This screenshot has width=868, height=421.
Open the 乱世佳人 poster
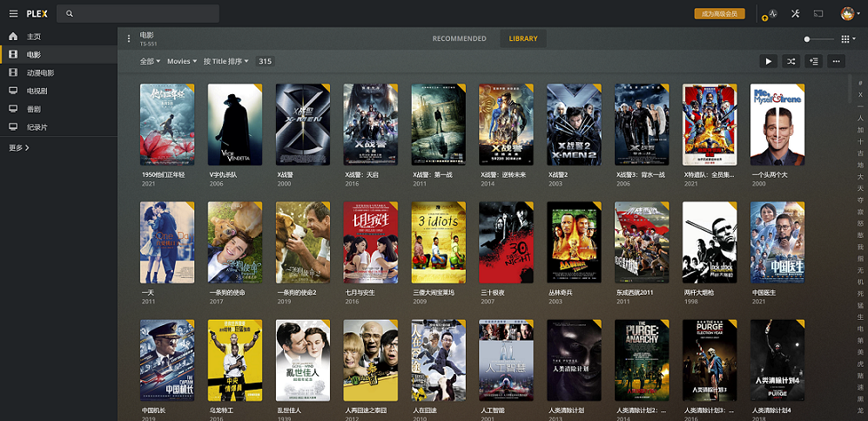click(x=303, y=361)
